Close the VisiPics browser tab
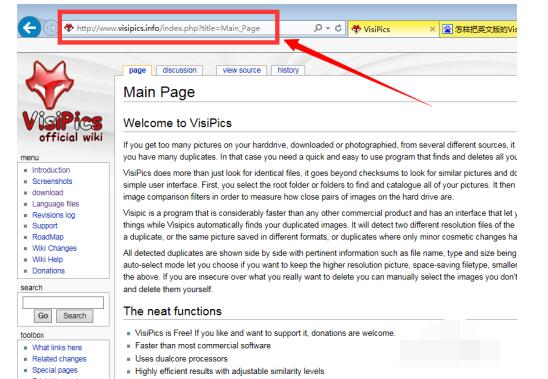 pyautogui.click(x=432, y=29)
